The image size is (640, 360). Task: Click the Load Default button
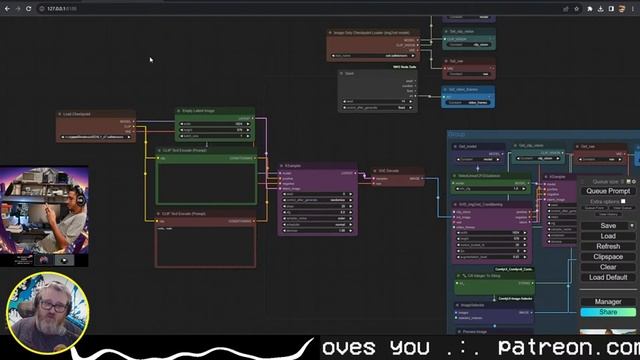click(608, 278)
